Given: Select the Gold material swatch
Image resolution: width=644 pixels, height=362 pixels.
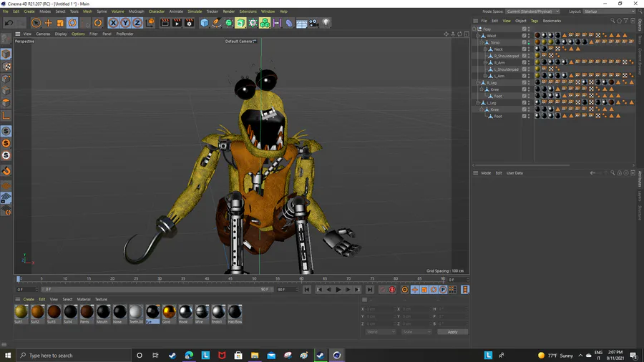Looking at the screenshot, I should click(169, 312).
